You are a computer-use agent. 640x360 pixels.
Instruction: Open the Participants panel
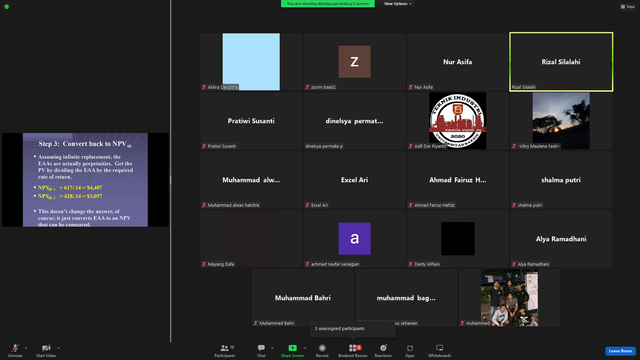224,350
